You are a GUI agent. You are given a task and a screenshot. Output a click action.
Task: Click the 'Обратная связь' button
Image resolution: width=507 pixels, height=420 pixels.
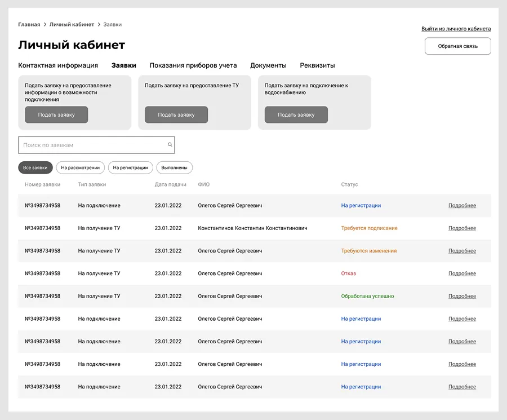click(457, 46)
